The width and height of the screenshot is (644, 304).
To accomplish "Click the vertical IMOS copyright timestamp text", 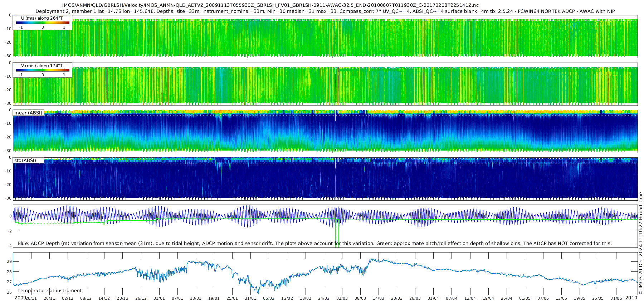I will tap(640, 243).
